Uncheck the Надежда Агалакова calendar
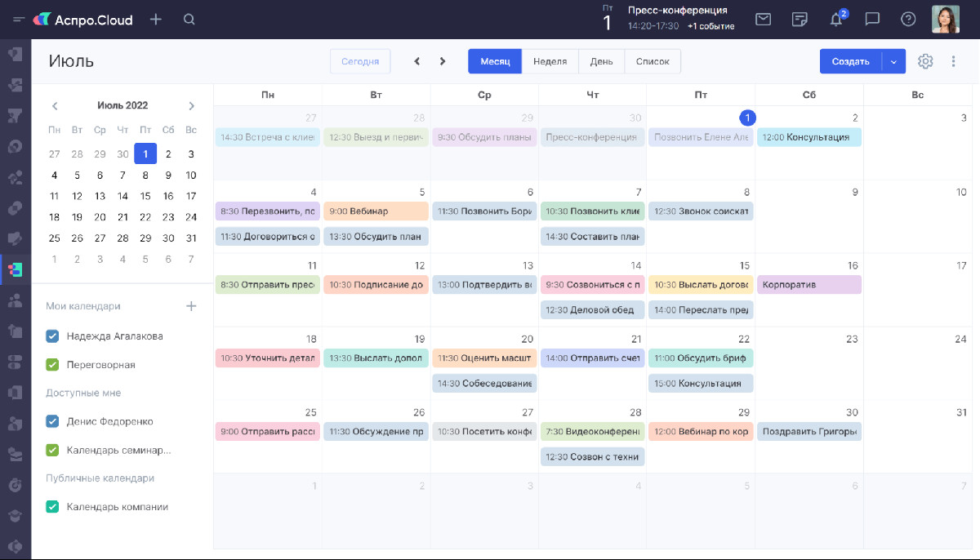980x560 pixels. tap(53, 336)
